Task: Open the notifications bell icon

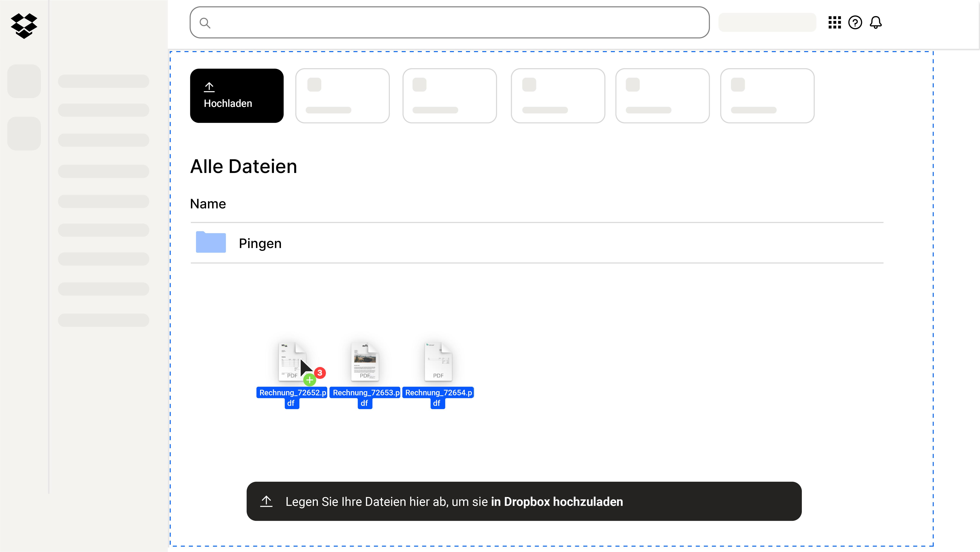Action: click(x=876, y=22)
